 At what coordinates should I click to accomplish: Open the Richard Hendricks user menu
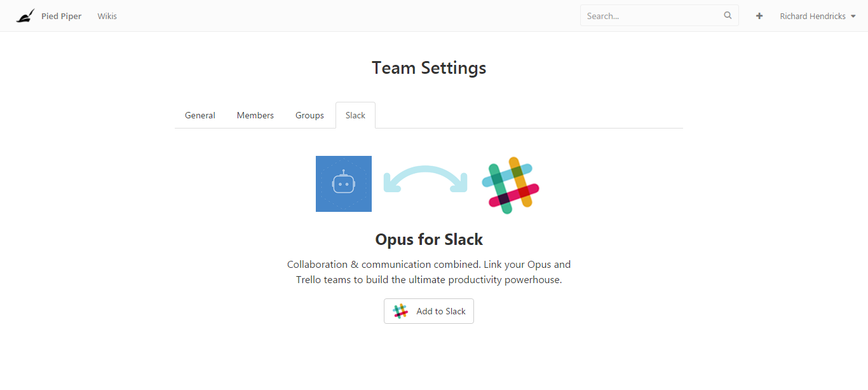(812, 16)
